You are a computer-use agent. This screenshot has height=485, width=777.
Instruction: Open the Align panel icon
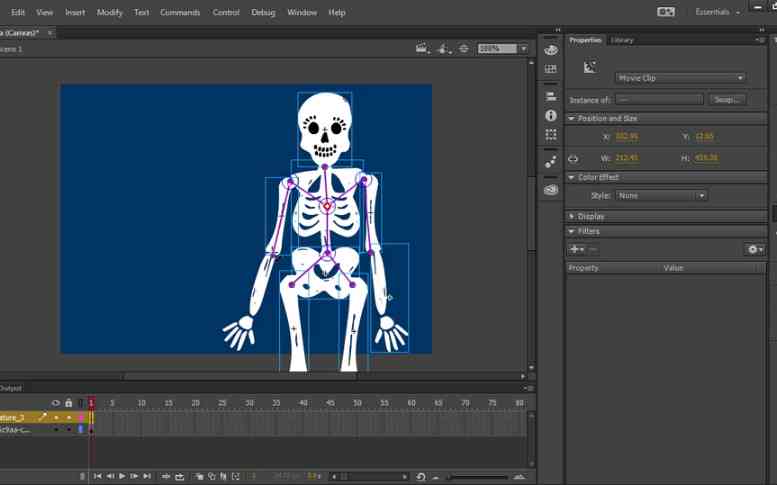551,96
